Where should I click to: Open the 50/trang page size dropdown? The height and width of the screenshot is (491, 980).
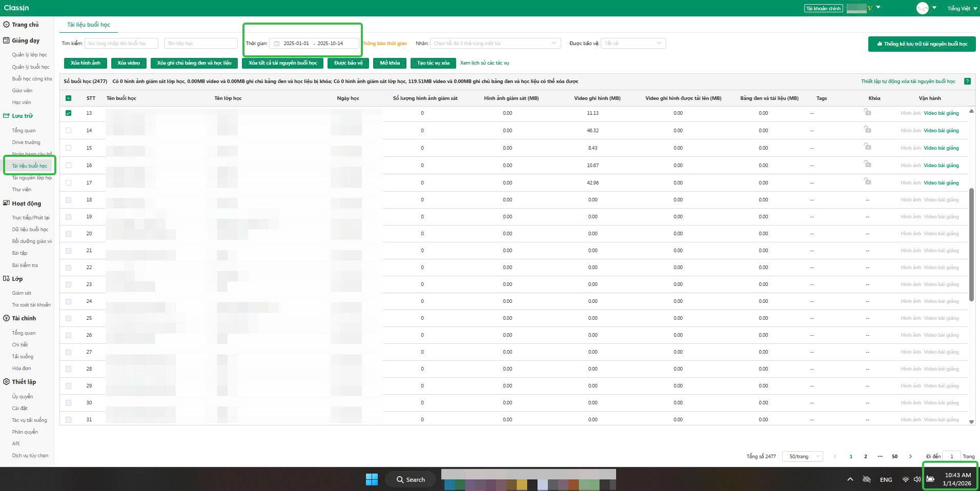pos(802,456)
